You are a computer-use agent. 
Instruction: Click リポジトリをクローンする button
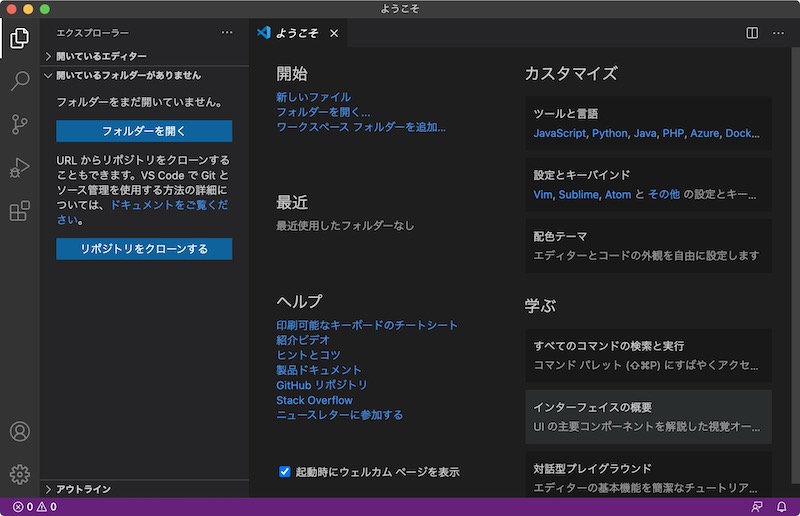click(144, 249)
